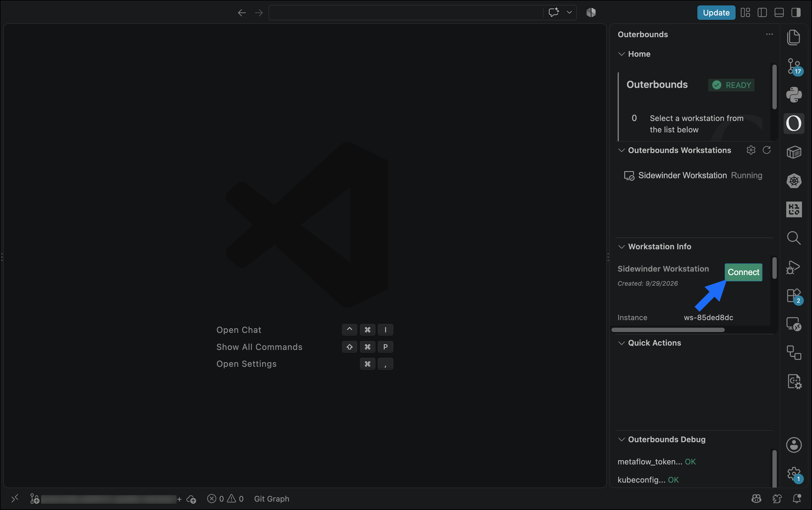
Task: Open the chat dropdown arrow in title bar
Action: tap(569, 12)
